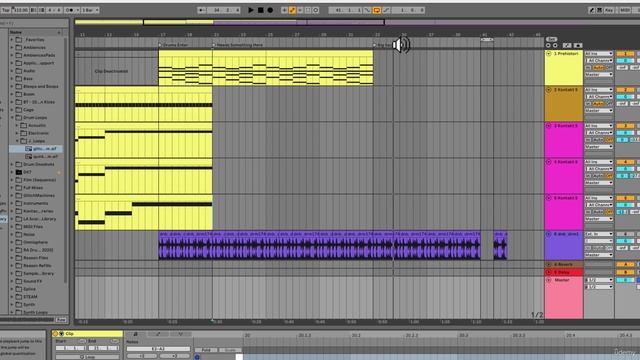Select the purple audio track header

(x=564, y=245)
